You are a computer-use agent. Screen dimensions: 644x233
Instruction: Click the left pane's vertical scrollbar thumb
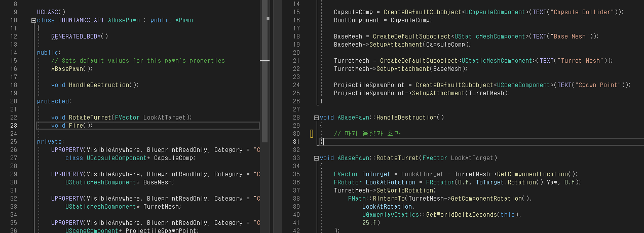tap(264, 71)
